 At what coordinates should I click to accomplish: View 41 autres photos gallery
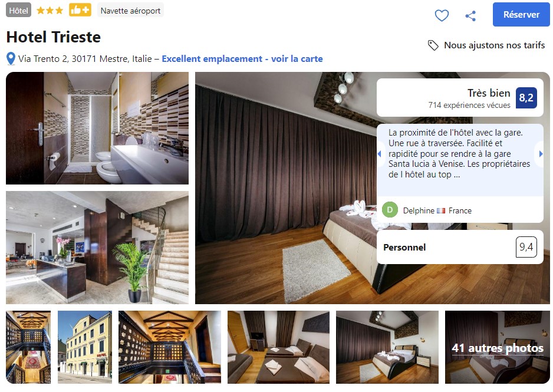(x=497, y=347)
